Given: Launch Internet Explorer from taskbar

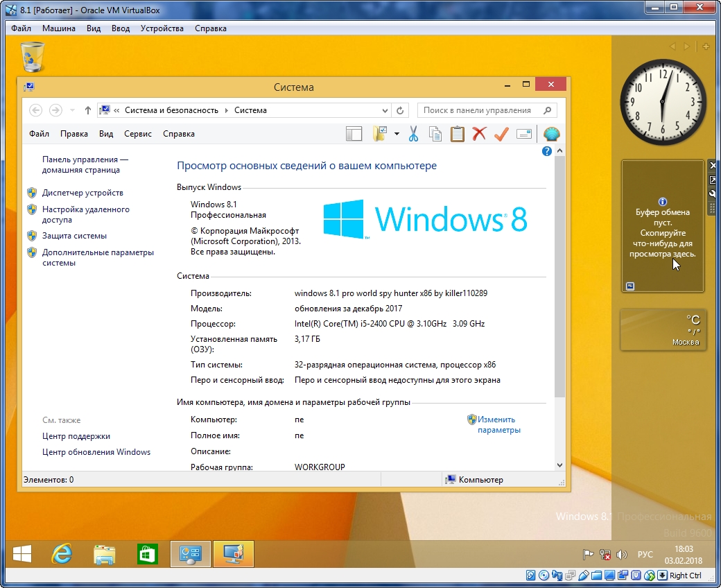Looking at the screenshot, I should (62, 554).
